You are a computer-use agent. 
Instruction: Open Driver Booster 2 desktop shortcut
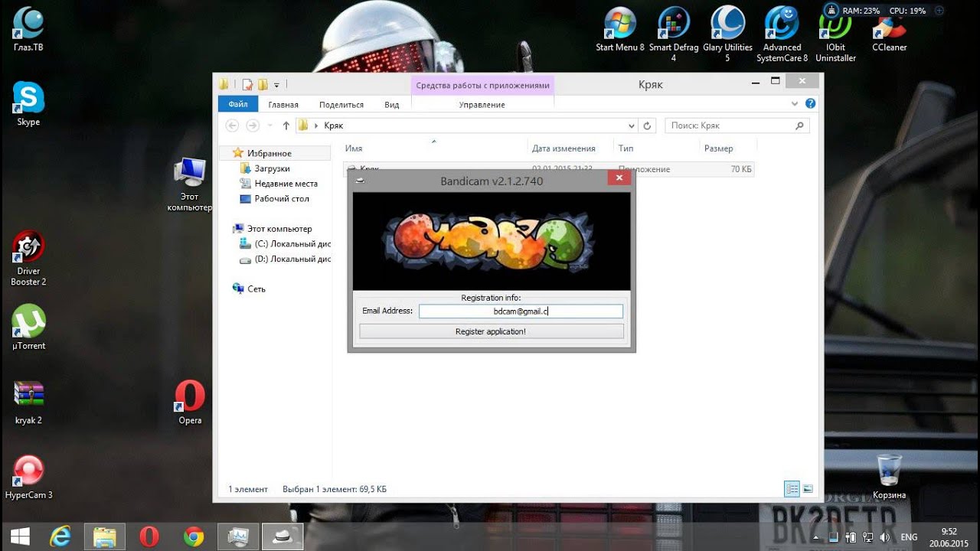[x=28, y=259]
